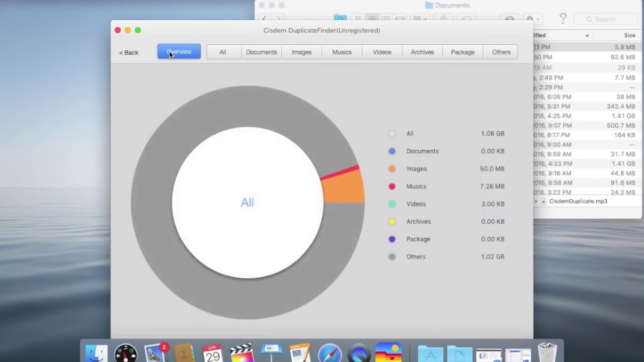Switch to the Documents tab
Screen dimensions: 644x362
point(262,52)
